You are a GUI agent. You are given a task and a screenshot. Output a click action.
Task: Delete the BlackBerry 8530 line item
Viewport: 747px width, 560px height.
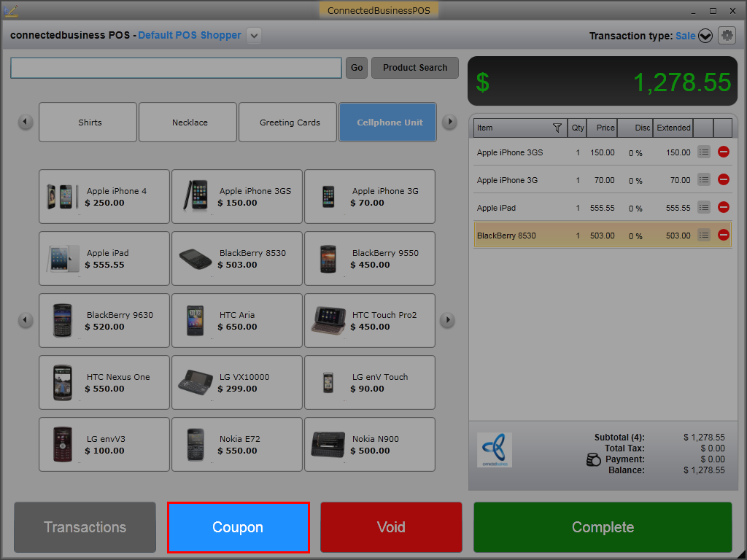coord(723,236)
